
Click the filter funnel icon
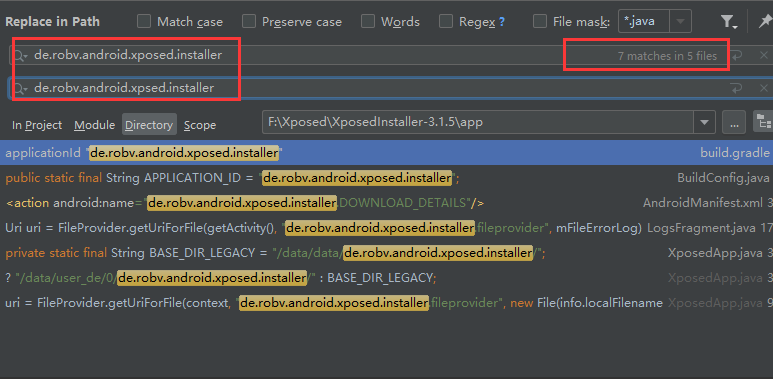728,22
